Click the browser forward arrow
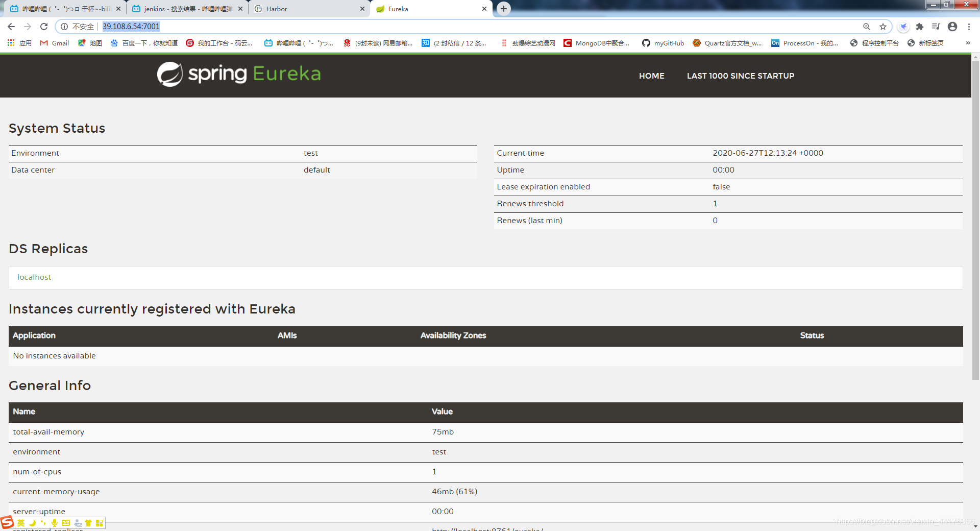 pyautogui.click(x=28, y=27)
